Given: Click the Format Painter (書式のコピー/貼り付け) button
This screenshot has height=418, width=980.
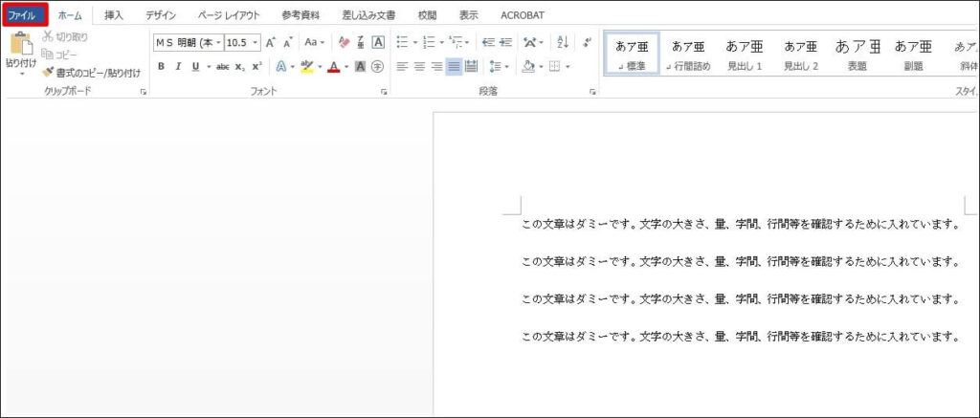Looking at the screenshot, I should click(x=91, y=72).
